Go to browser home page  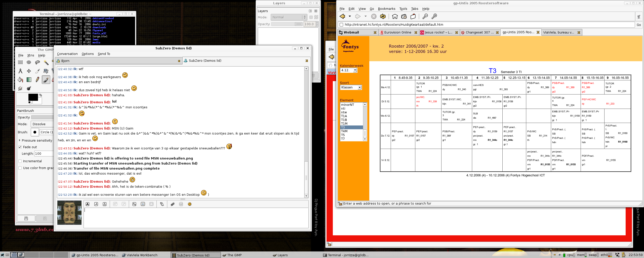(x=395, y=16)
